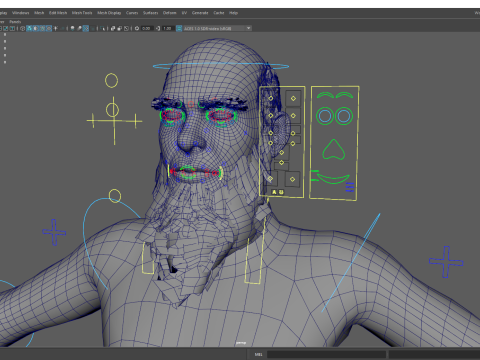The image size is (480, 360).
Task: Toggle Multisample Anti-aliasing icon
Action: (86, 28)
